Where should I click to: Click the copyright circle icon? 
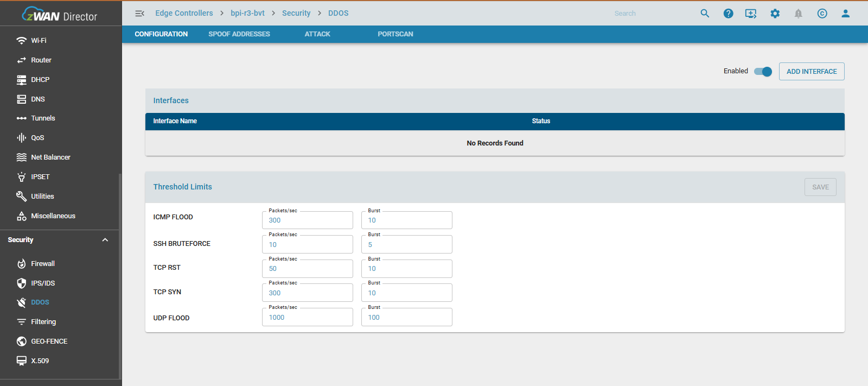click(822, 14)
